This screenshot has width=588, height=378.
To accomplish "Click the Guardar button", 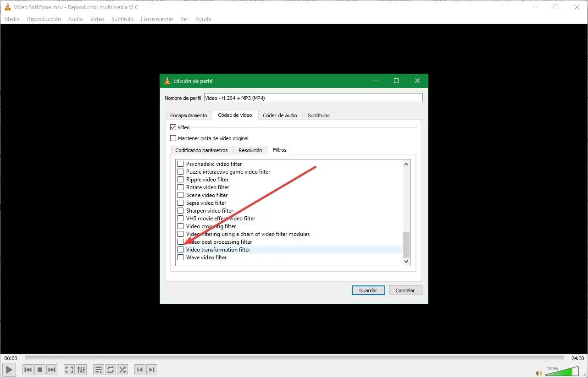I will pos(368,290).
